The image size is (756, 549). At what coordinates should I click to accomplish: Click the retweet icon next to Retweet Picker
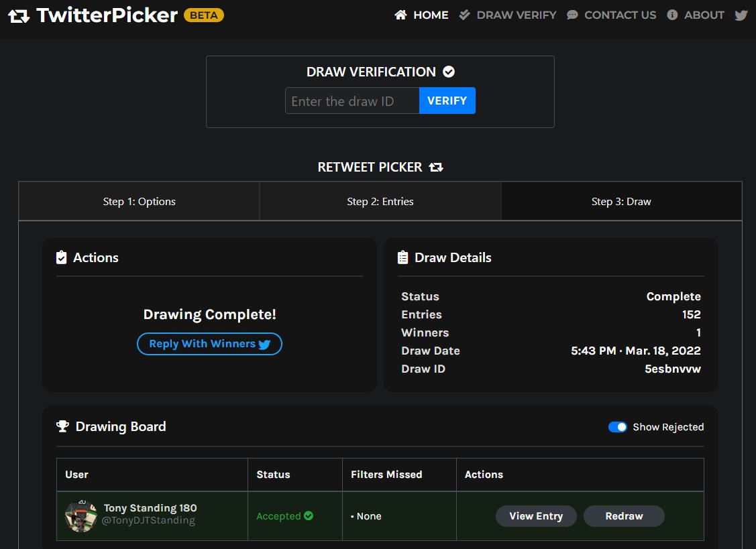point(436,168)
